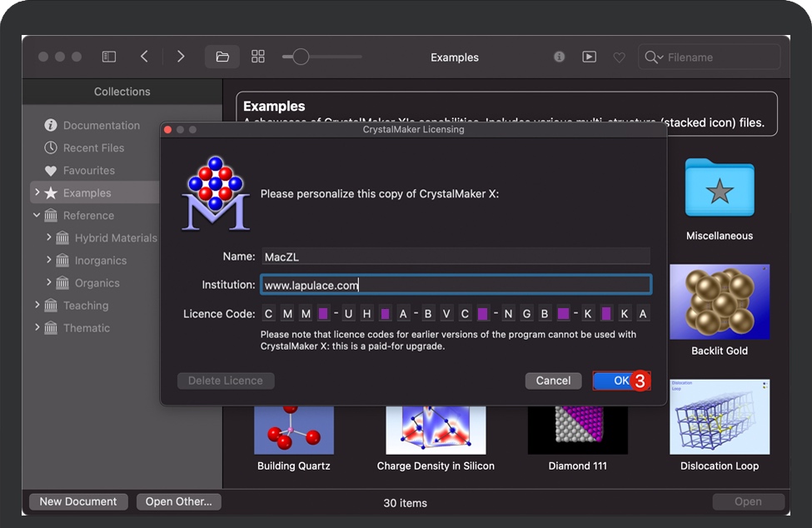Click the Name field in licensing dialog
The width and height of the screenshot is (812, 528).
[x=456, y=257]
